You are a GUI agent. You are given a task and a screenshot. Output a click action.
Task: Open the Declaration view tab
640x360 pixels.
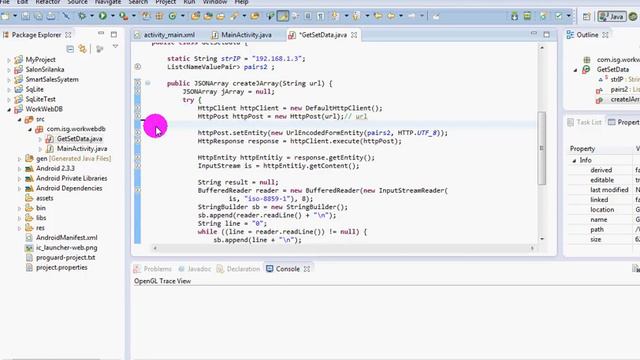point(238,269)
